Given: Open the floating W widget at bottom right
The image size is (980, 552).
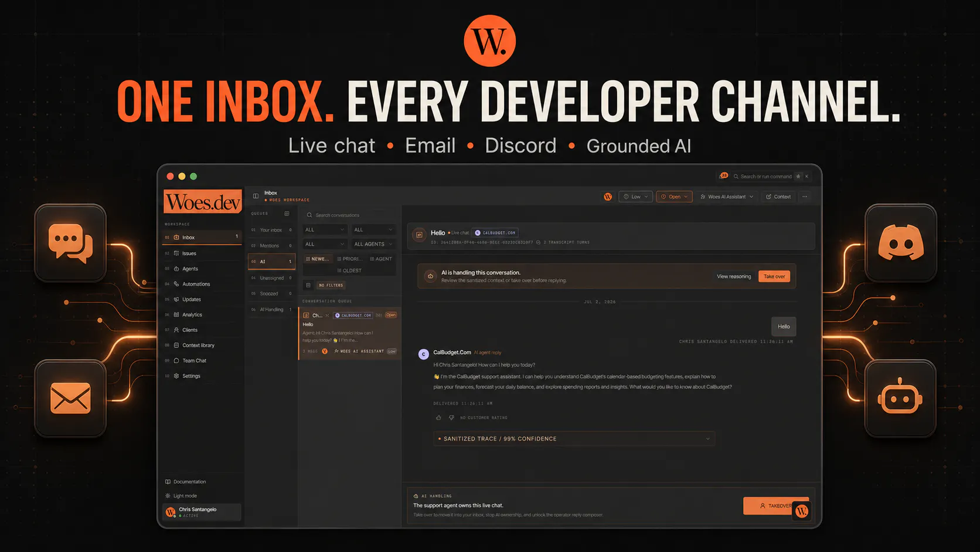Looking at the screenshot, I should 802,511.
